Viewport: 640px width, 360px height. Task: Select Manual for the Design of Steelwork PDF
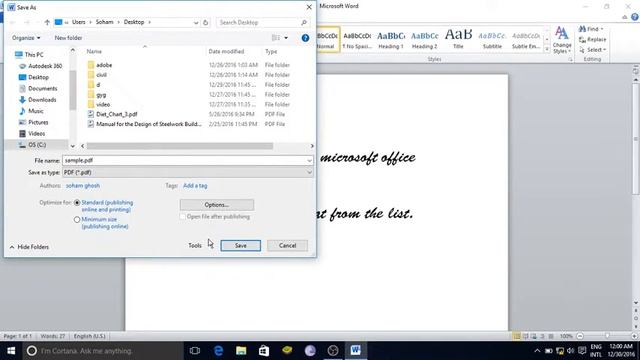(149, 124)
